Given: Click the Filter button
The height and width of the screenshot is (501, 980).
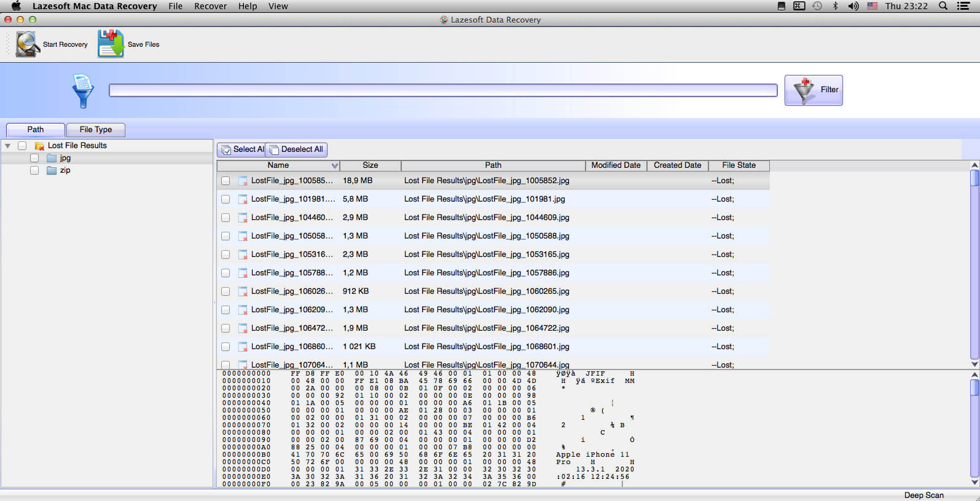Looking at the screenshot, I should 813,90.
